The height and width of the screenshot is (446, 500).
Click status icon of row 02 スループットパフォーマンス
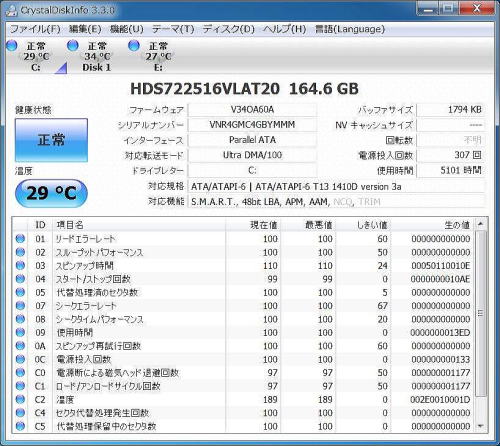click(20, 252)
